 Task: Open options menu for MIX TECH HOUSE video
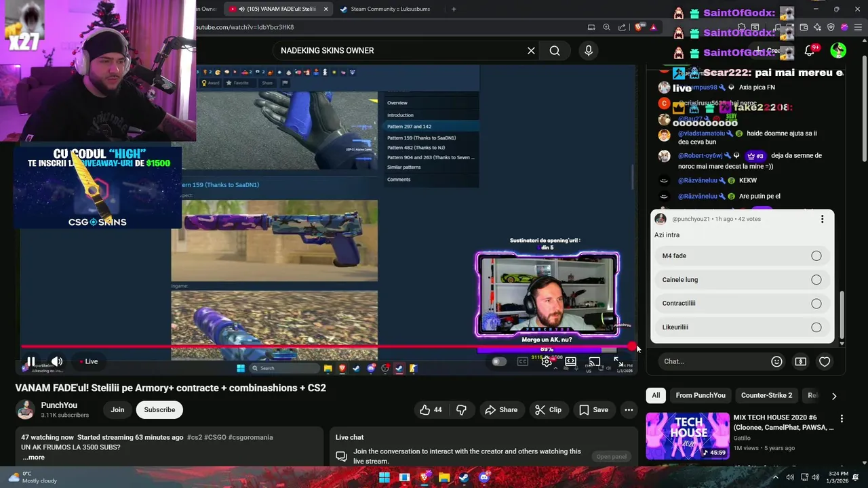(842, 419)
